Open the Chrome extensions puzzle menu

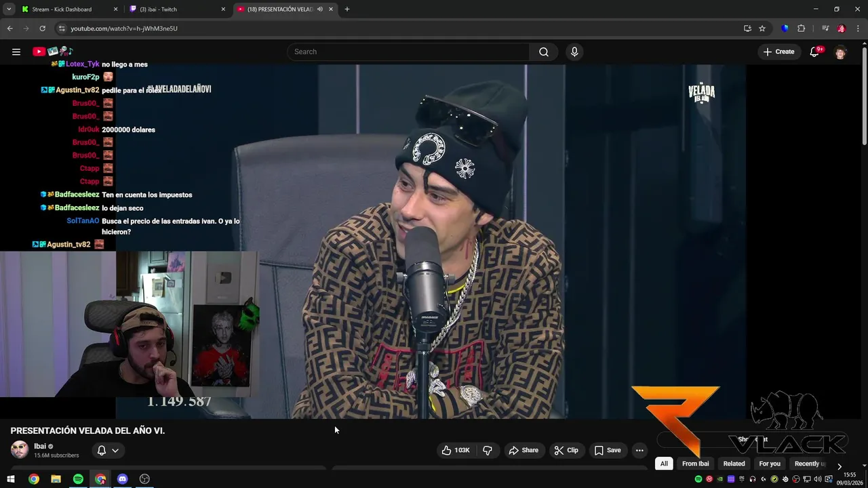point(801,28)
